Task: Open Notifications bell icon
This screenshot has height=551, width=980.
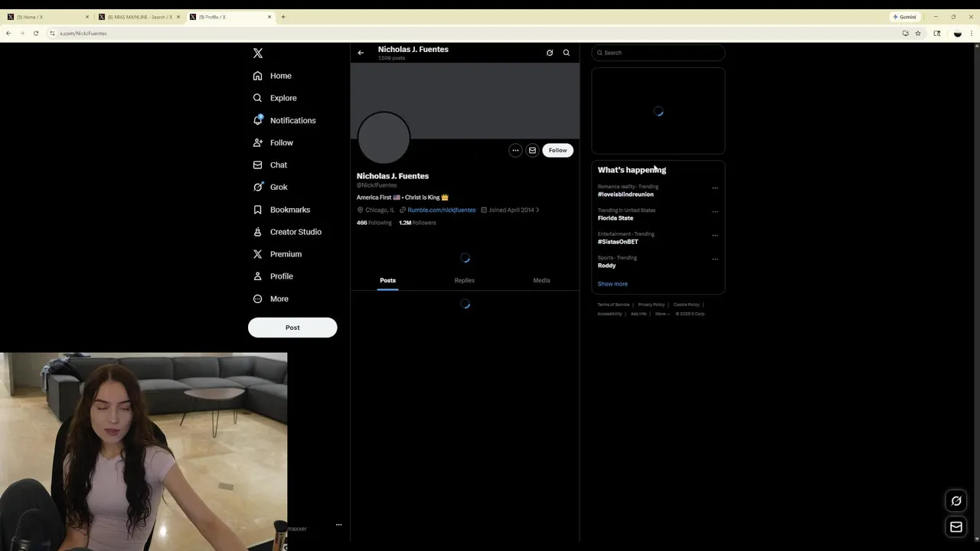Action: (x=258, y=120)
